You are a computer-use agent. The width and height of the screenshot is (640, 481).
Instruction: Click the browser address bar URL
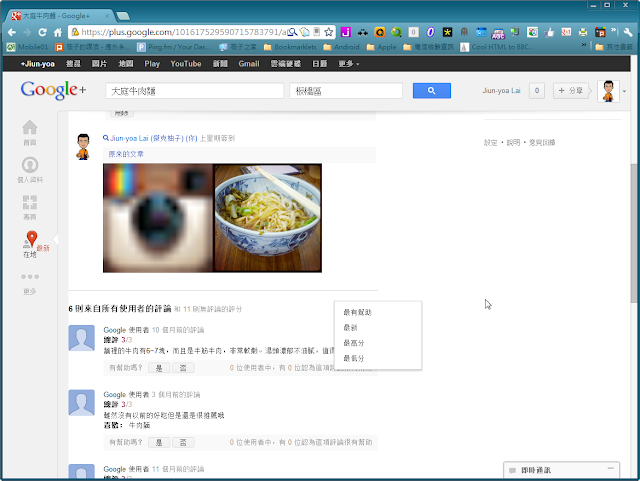tap(184, 32)
